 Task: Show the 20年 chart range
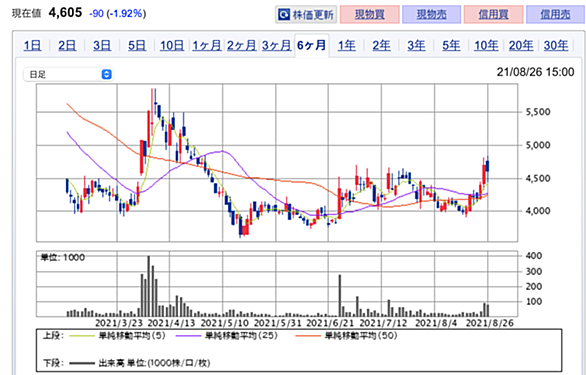[521, 46]
